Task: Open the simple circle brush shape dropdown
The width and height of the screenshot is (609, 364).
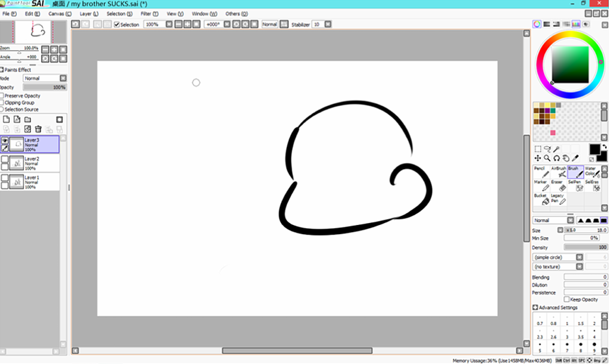Action: (x=558, y=257)
